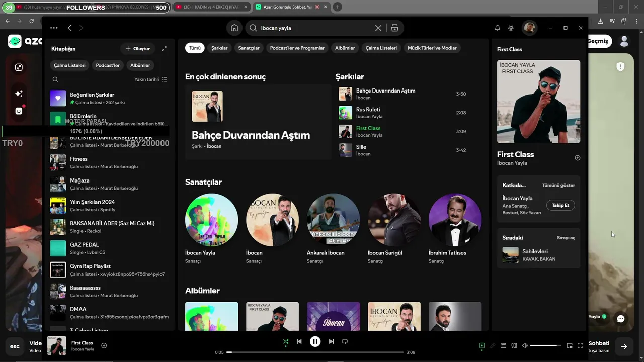Click "Sırayı aç" to open queue

coord(566,238)
